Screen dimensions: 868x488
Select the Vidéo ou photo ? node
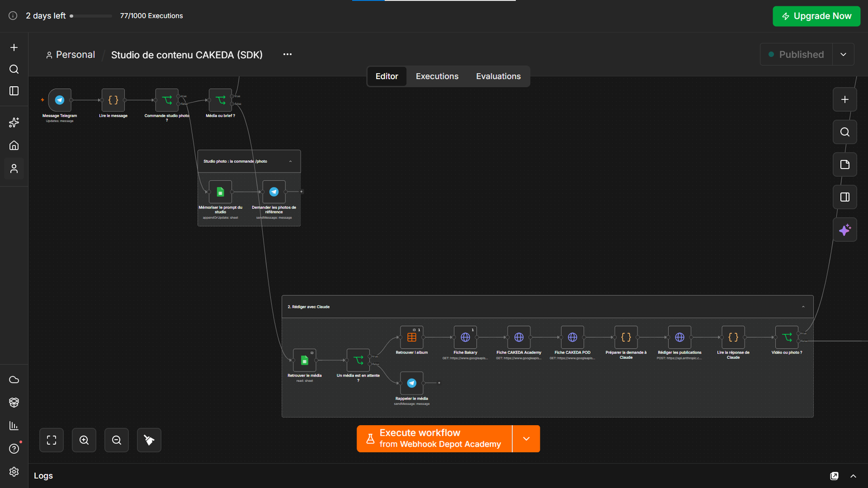coord(787,337)
